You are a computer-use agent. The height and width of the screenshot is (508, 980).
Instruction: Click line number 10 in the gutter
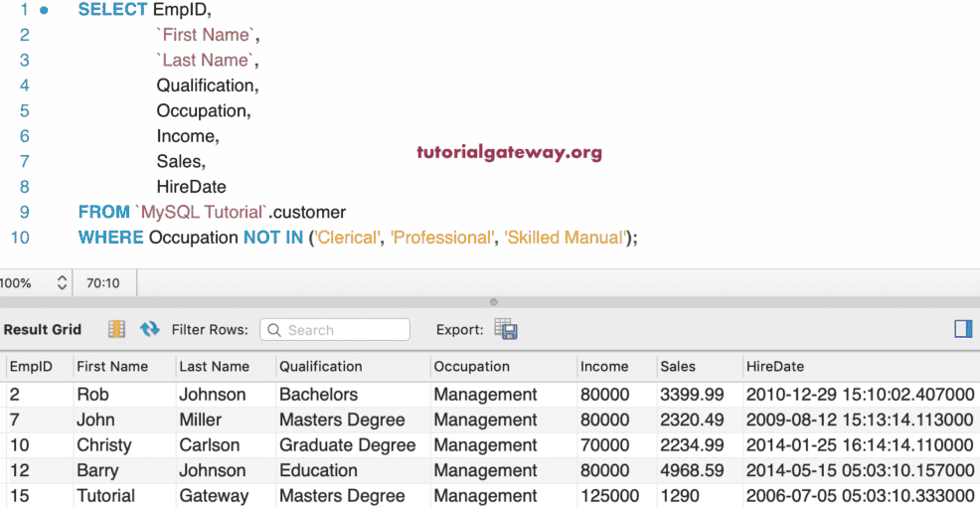20,238
